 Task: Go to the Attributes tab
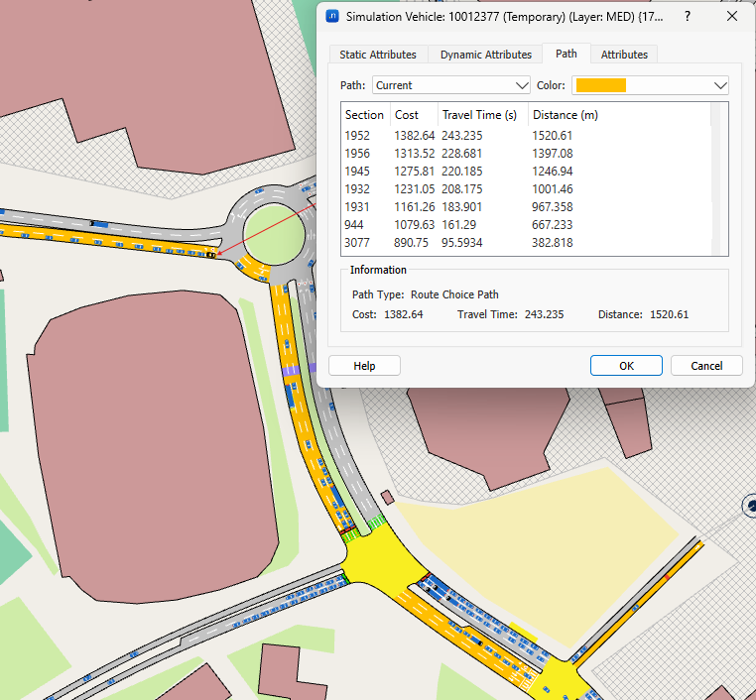point(624,55)
